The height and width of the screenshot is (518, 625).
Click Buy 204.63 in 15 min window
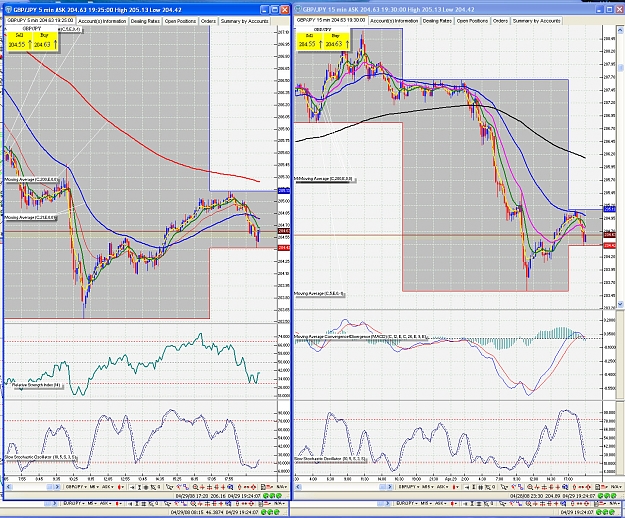(336, 41)
